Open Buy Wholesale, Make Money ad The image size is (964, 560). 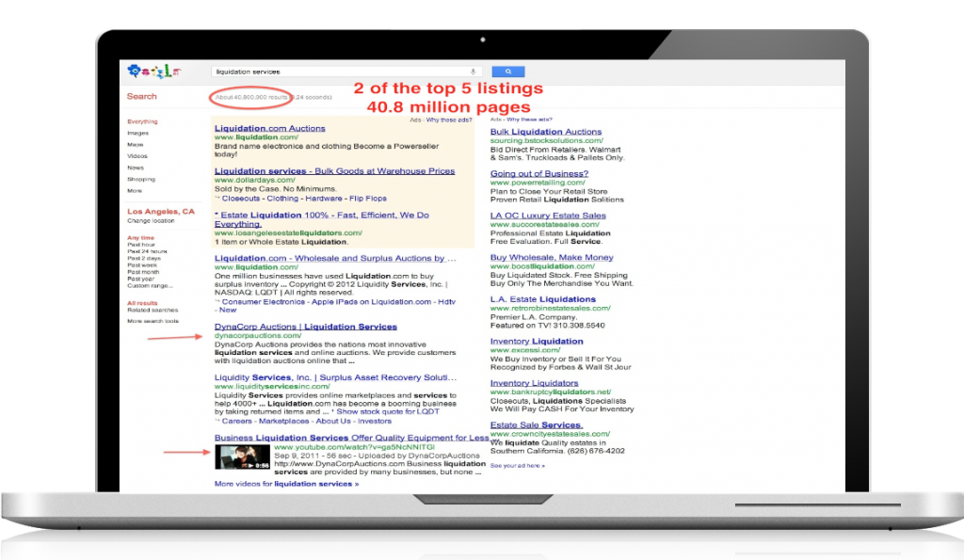(x=552, y=258)
